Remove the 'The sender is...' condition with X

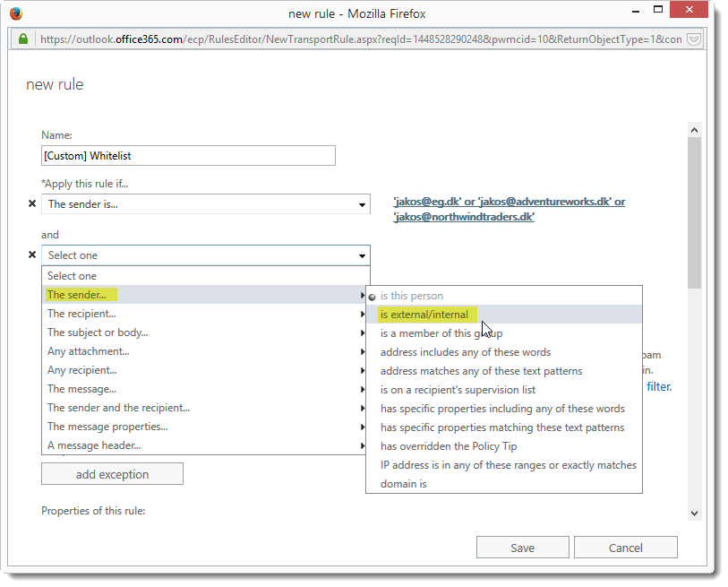[x=32, y=203]
